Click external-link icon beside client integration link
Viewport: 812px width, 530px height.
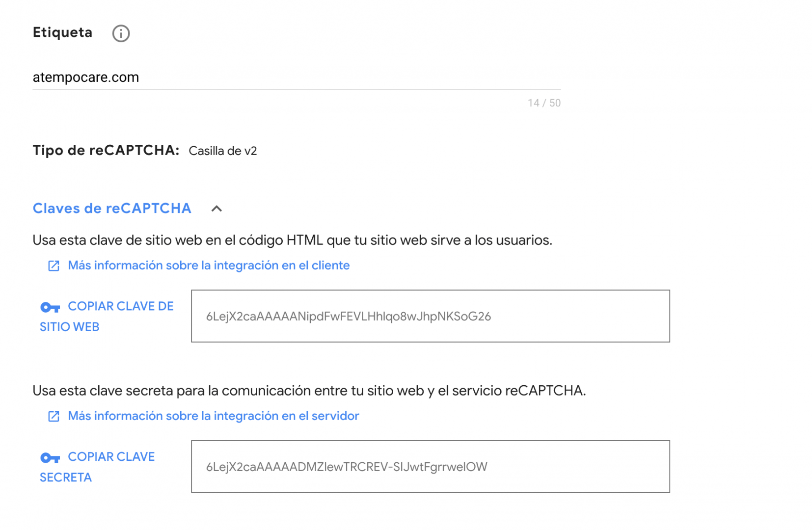pyautogui.click(x=54, y=266)
